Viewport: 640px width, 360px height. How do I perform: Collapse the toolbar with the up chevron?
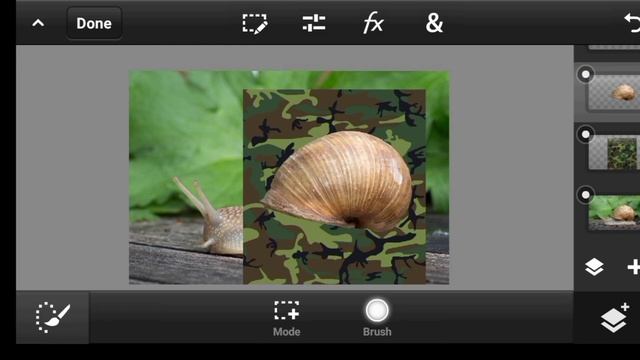[x=38, y=23]
